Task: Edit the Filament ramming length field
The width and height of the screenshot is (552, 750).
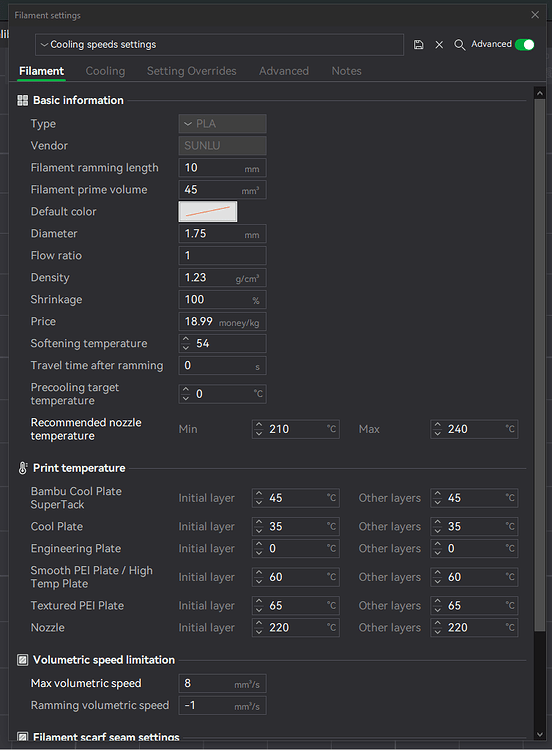Action: 222,168
